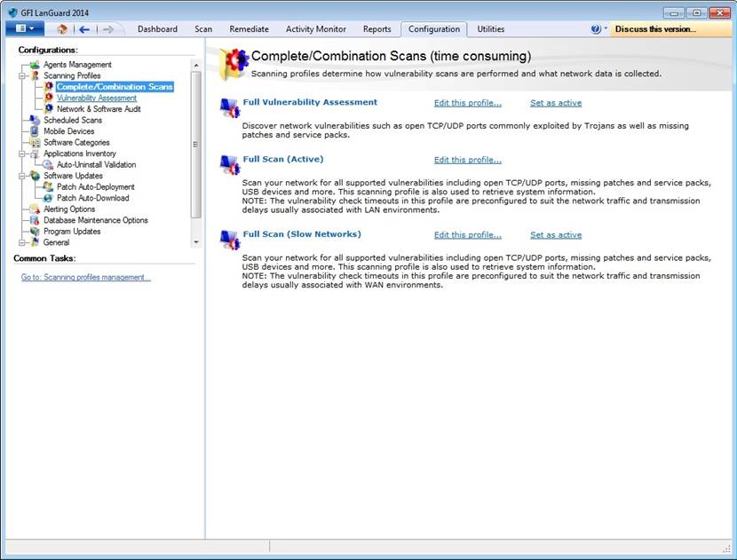This screenshot has height=560, width=737.
Task: Set Full Vulnerability Assessment as active
Action: [x=556, y=103]
